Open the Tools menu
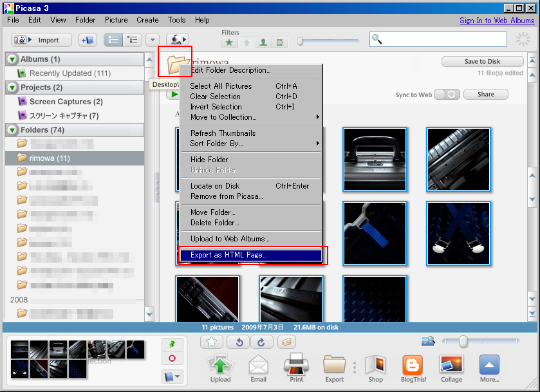This screenshot has height=392, width=540. point(176,20)
